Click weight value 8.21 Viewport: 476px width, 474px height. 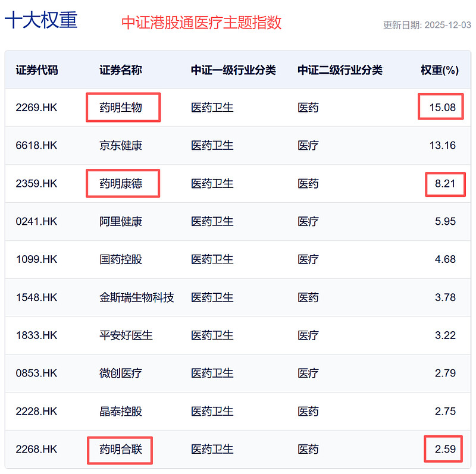click(x=445, y=184)
